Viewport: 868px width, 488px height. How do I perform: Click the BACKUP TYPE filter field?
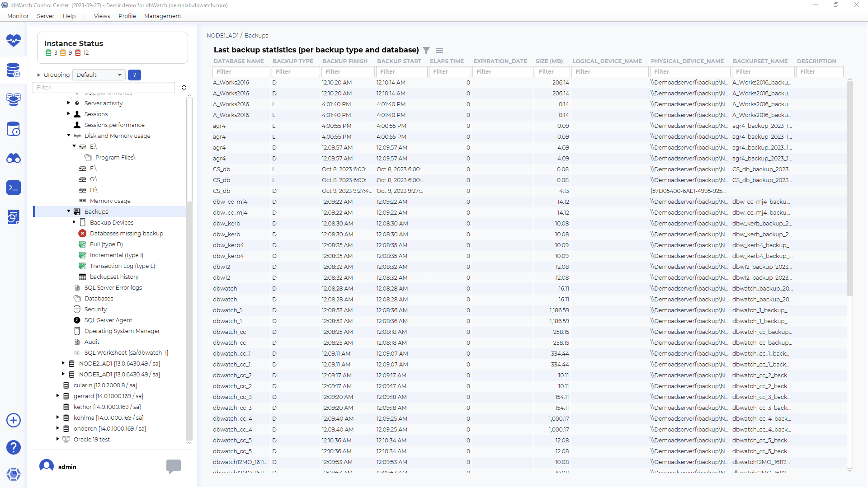pos(296,72)
